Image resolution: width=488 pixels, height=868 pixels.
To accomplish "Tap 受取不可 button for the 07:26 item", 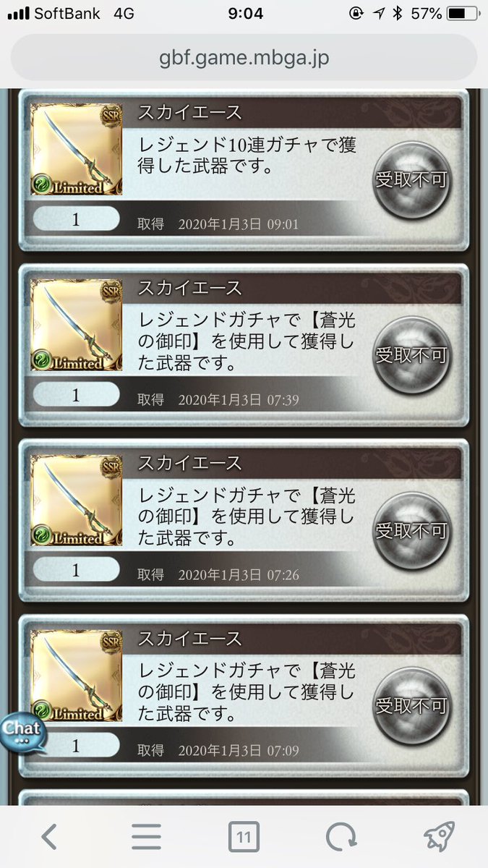I will 411,531.
